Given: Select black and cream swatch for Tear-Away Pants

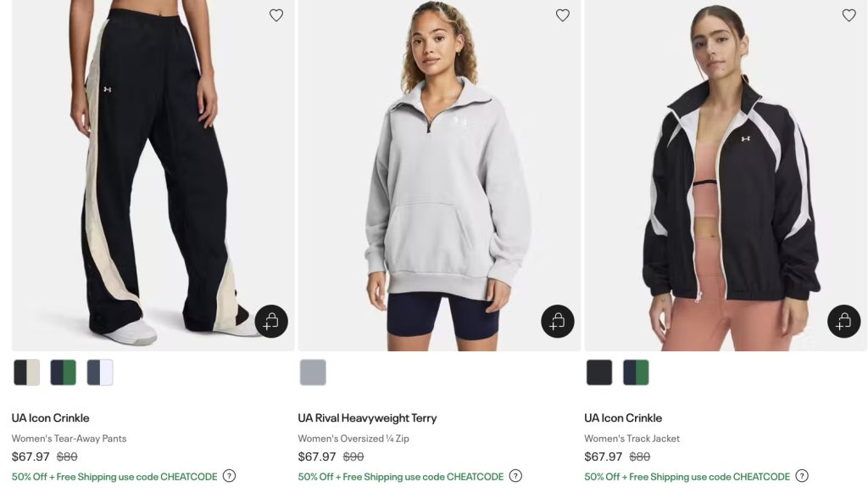Looking at the screenshot, I should [27, 372].
